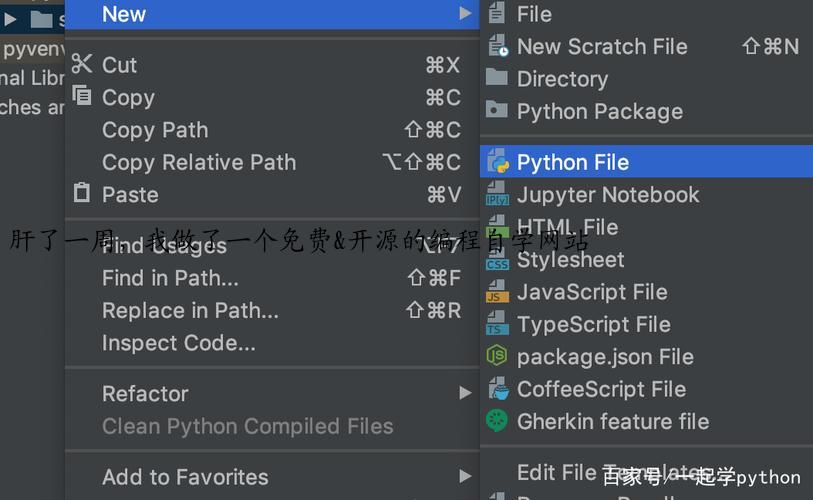Choose Inspect Code menu entry
Screen dimensions: 813x500
pyautogui.click(x=178, y=343)
